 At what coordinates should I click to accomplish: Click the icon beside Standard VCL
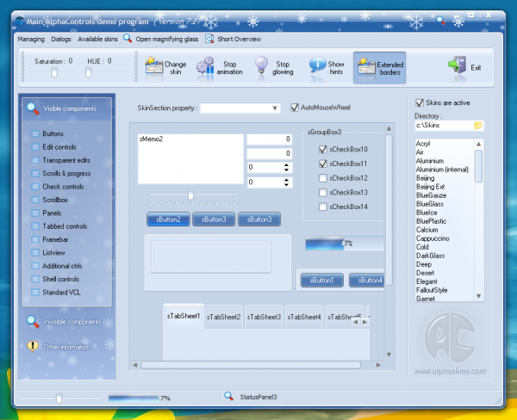point(35,292)
